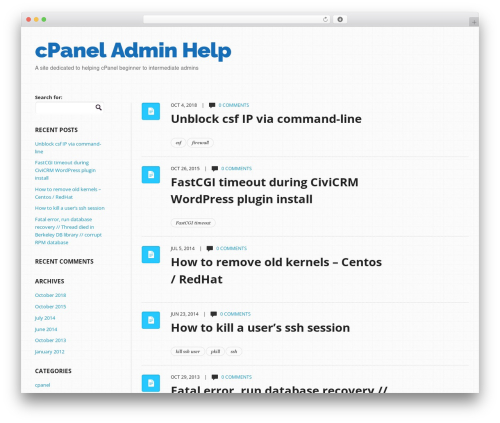The width and height of the screenshot is (500, 423).
Task: Click the browser download icon next to address bar
Action: (x=340, y=19)
